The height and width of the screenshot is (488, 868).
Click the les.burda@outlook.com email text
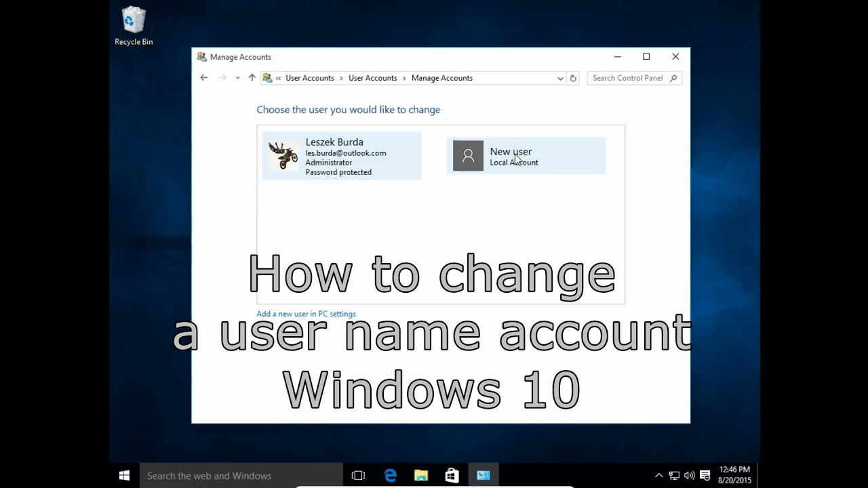(x=346, y=153)
